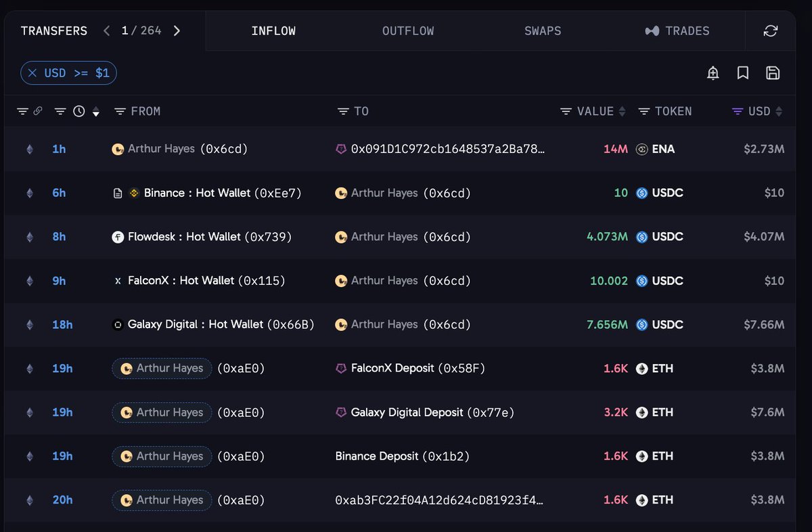Open the filter beside the clock icon

pyautogui.click(x=60, y=112)
